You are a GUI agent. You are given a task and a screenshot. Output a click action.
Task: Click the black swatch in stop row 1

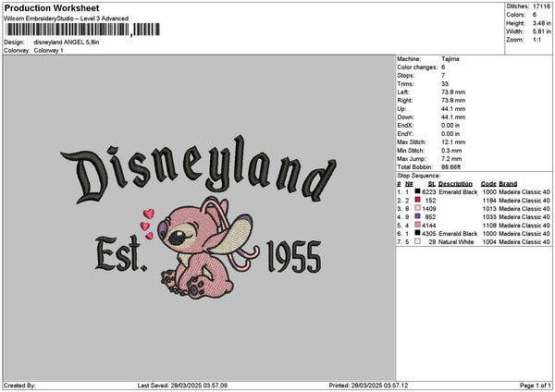point(418,191)
